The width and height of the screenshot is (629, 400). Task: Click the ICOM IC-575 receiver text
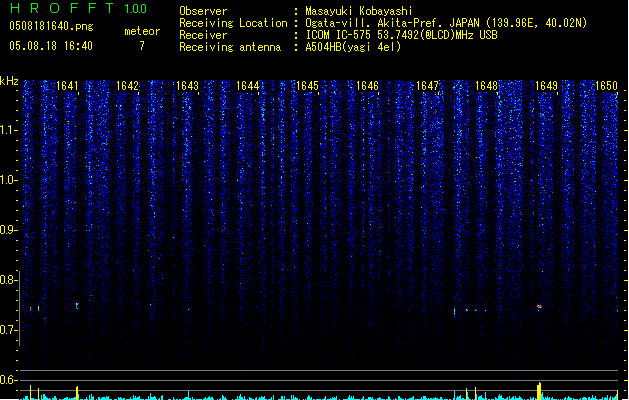click(x=401, y=35)
